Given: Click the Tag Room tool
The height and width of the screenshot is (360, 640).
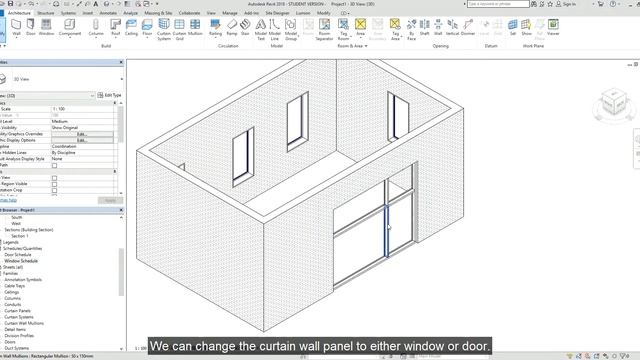Looking at the screenshot, I should (343, 29).
